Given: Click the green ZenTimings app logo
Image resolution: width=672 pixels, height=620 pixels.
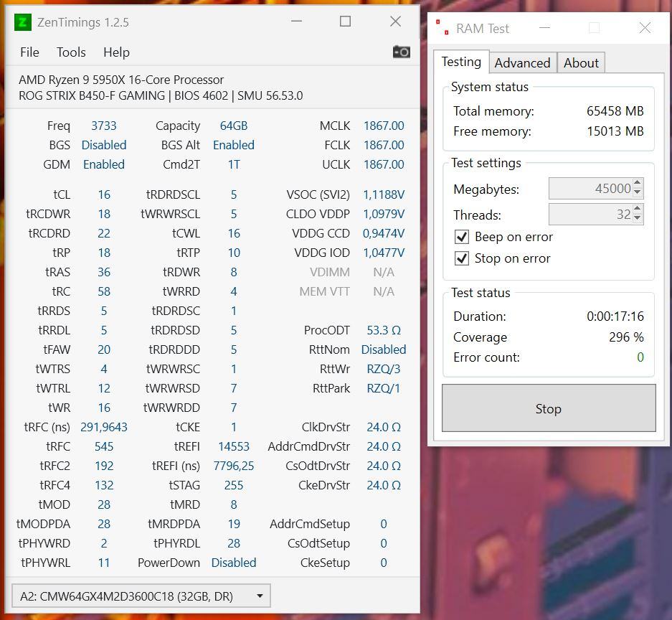Looking at the screenshot, I should pyautogui.click(x=23, y=22).
